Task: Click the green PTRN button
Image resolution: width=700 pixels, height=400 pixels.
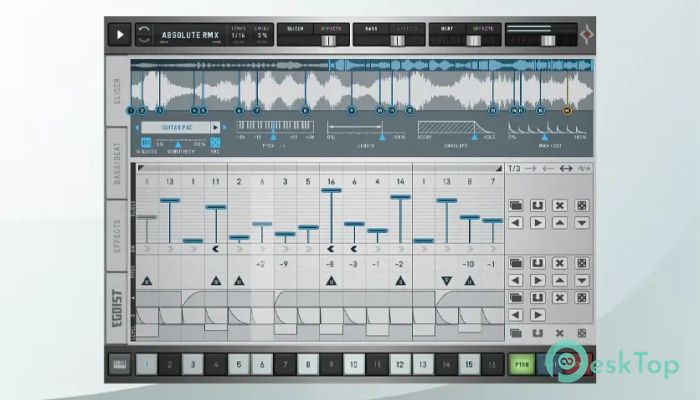Action: pos(521,366)
